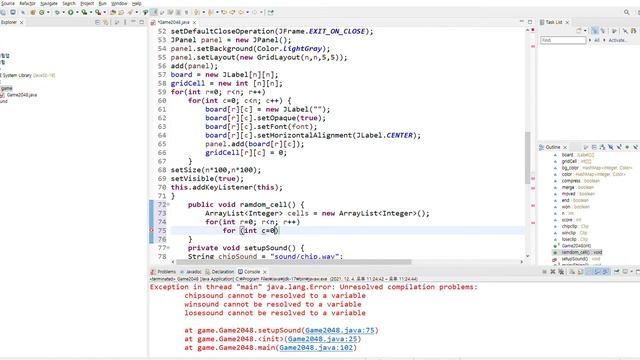Image resolution: width=640 pixels, height=360 pixels.
Task: Switch to the Task List tab
Action: click(x=553, y=22)
